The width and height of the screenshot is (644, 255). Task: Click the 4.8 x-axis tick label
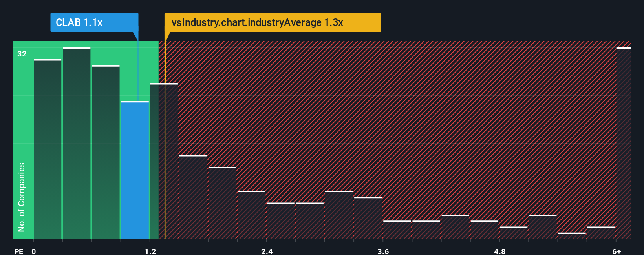pos(499,251)
